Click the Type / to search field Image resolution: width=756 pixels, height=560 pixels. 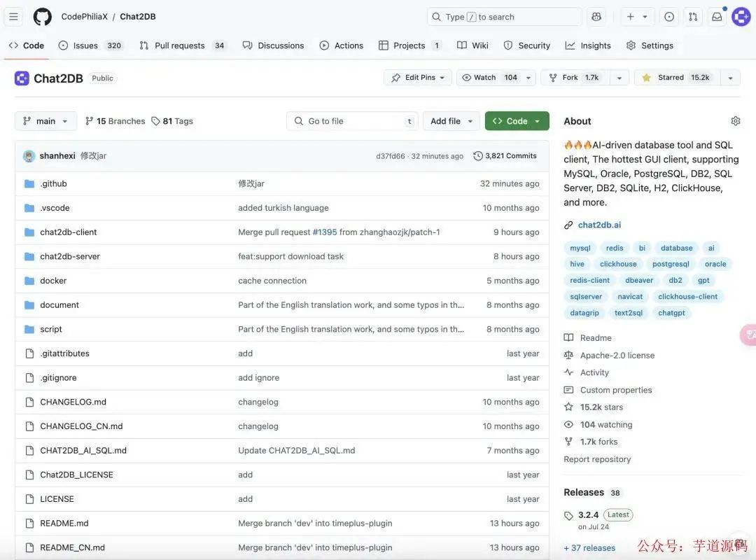tap(504, 17)
